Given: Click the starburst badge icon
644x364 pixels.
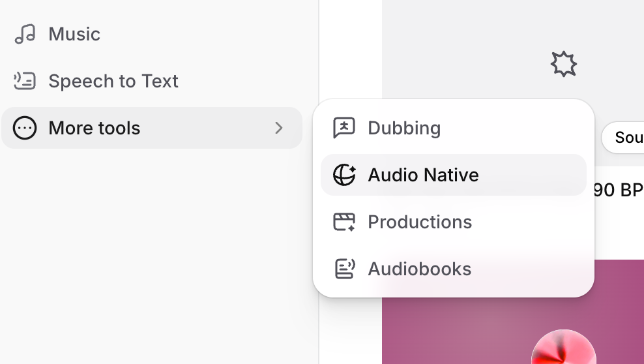Looking at the screenshot, I should coord(563,64).
